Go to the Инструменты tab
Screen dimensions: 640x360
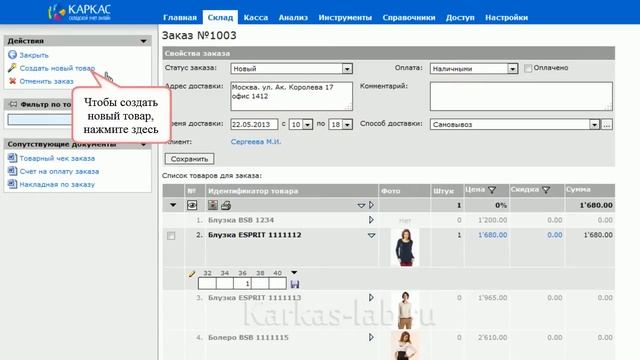(345, 18)
